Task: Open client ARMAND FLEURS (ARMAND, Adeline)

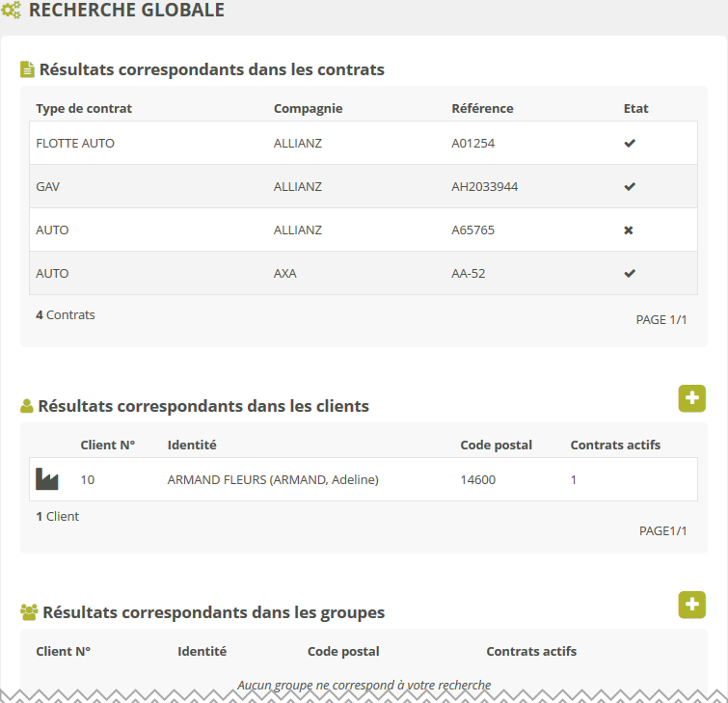Action: (x=272, y=479)
